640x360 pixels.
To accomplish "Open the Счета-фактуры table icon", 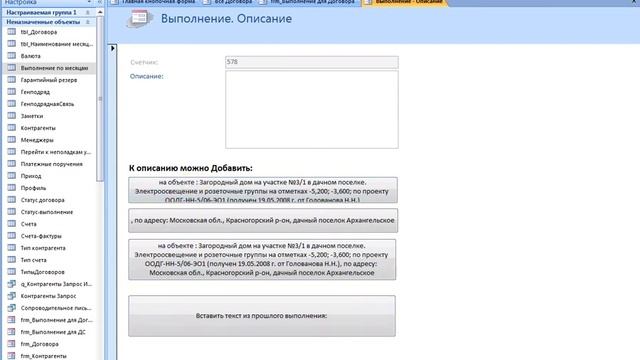I will 12,236.
